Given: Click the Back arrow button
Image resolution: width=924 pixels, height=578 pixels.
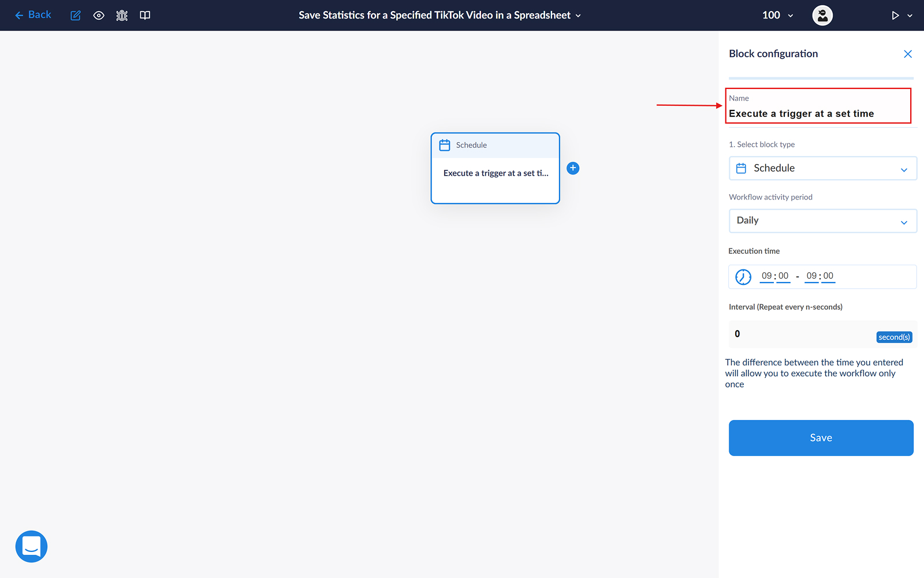Looking at the screenshot, I should click(33, 15).
